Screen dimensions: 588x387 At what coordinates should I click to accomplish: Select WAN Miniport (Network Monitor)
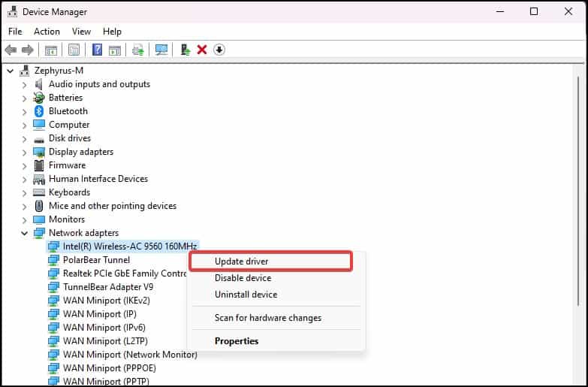[130, 355]
